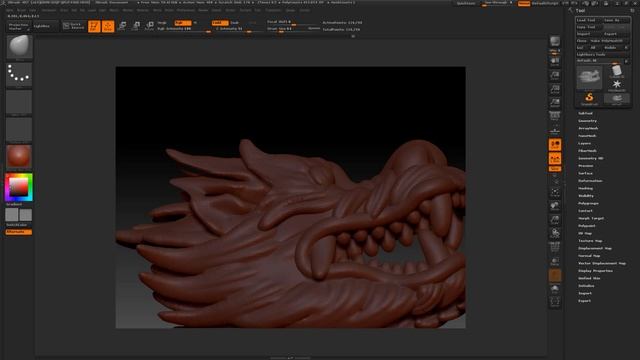
Task: Select the secondary color swatch
Action: pos(25,215)
